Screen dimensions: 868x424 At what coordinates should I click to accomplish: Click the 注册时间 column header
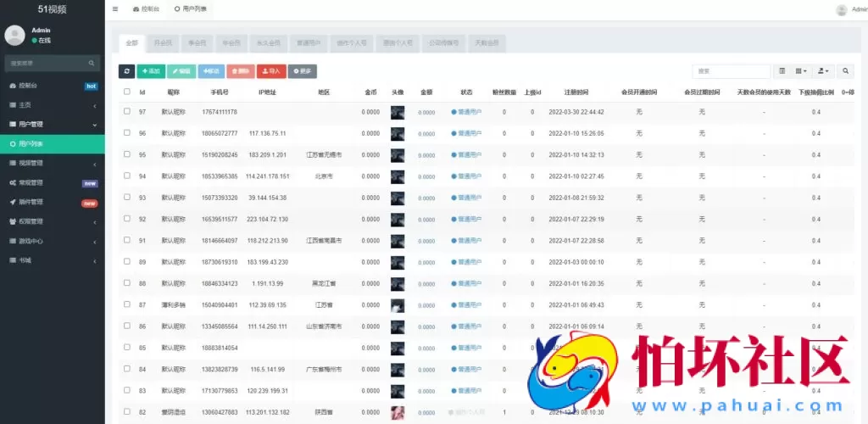click(576, 92)
